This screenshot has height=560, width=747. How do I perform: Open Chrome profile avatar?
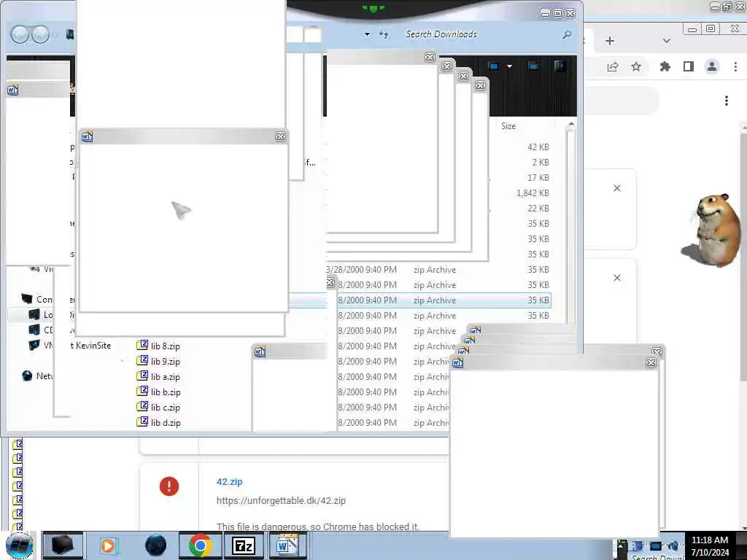point(712,66)
